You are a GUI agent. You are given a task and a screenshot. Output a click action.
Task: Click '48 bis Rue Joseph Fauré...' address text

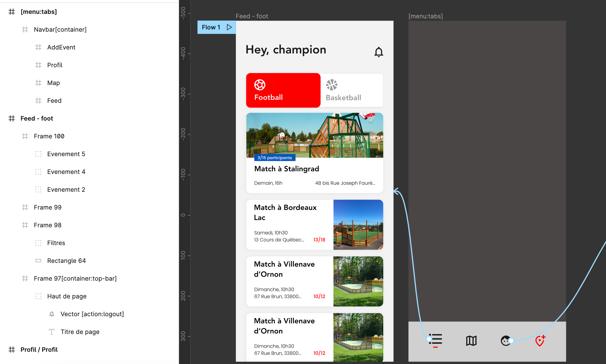(x=345, y=183)
